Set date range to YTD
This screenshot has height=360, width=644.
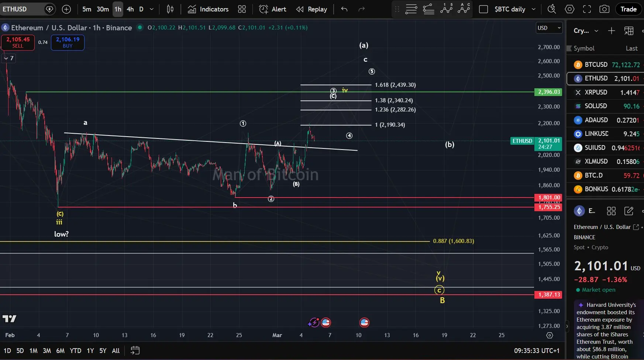click(x=76, y=351)
